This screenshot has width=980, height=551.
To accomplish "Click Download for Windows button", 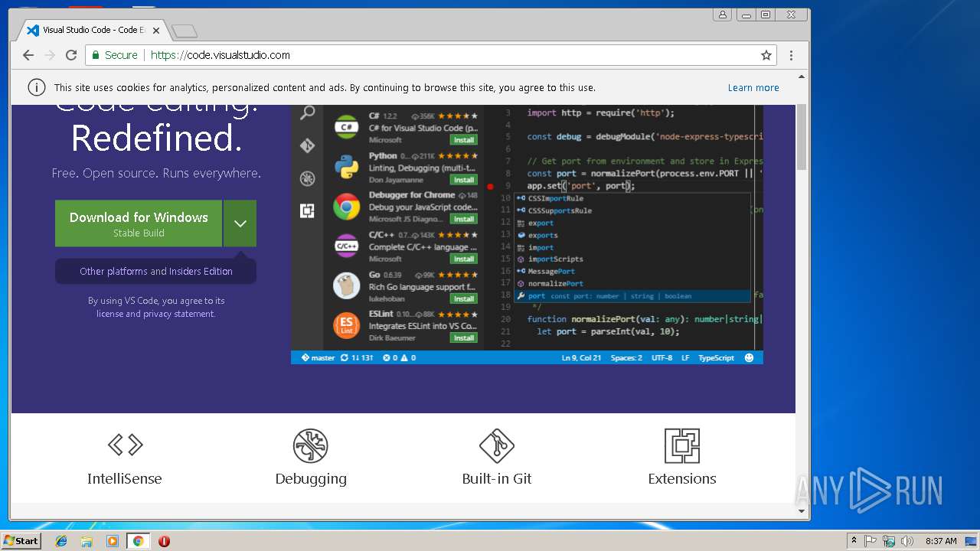I will [139, 223].
